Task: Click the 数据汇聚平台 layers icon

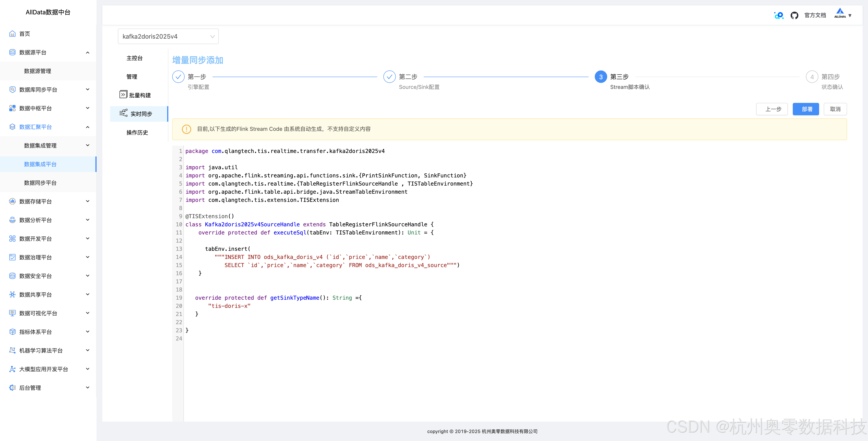Action: 12,127
